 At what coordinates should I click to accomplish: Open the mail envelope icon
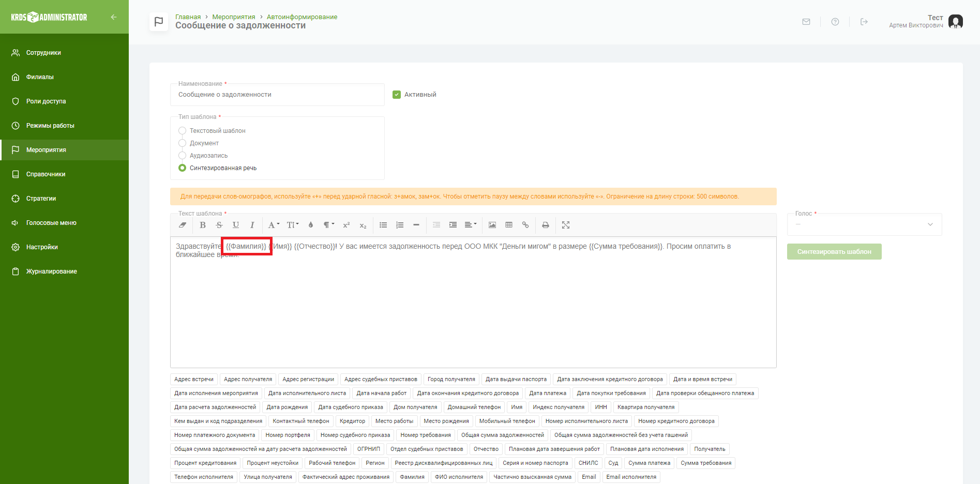pyautogui.click(x=806, y=22)
